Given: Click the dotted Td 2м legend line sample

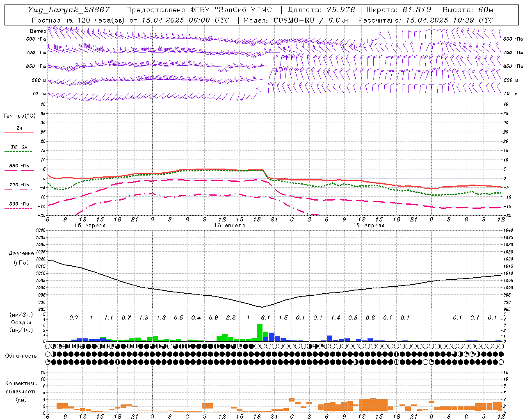Looking at the screenshot, I should (18, 152).
